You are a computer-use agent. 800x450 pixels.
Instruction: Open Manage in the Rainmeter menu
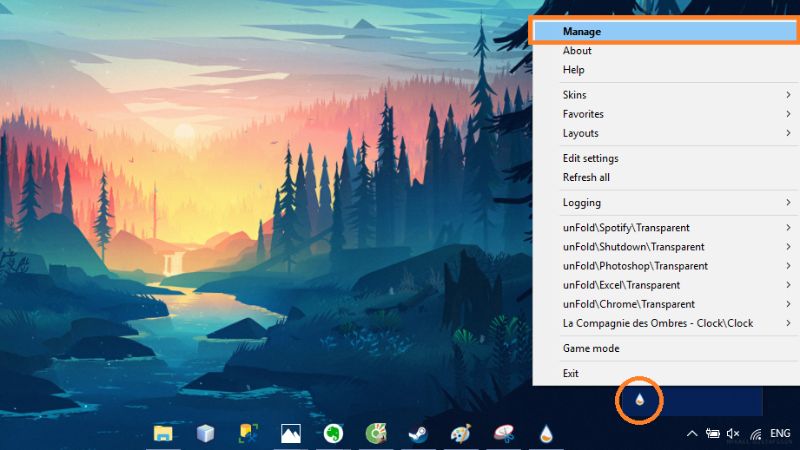coord(665,32)
